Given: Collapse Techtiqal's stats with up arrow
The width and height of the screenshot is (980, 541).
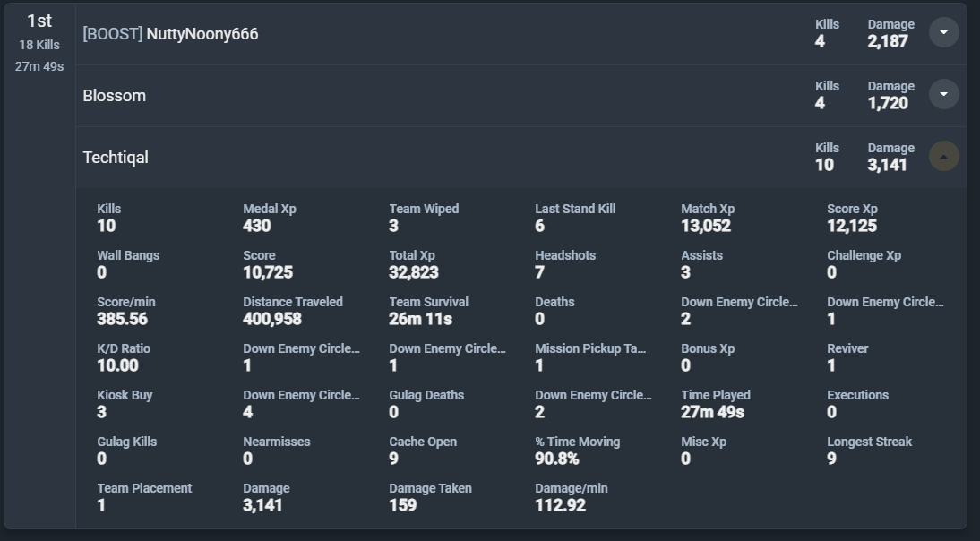Looking at the screenshot, I should [x=943, y=156].
